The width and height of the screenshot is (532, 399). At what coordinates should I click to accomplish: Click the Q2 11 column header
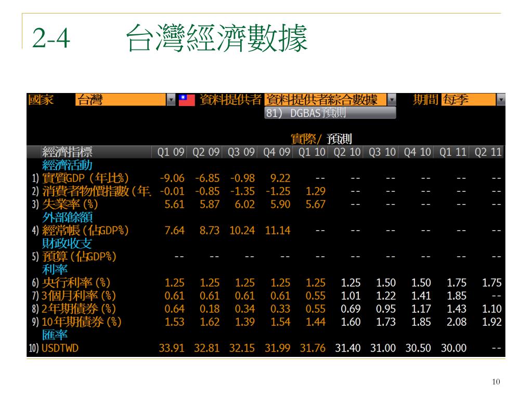[488, 152]
